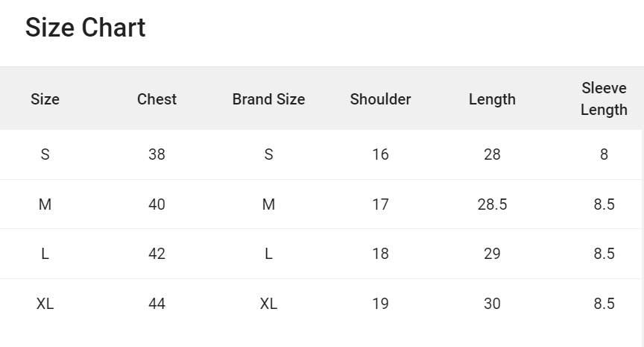This screenshot has height=347, width=644.
Task: Click sleeve length value 8
Action: point(604,154)
